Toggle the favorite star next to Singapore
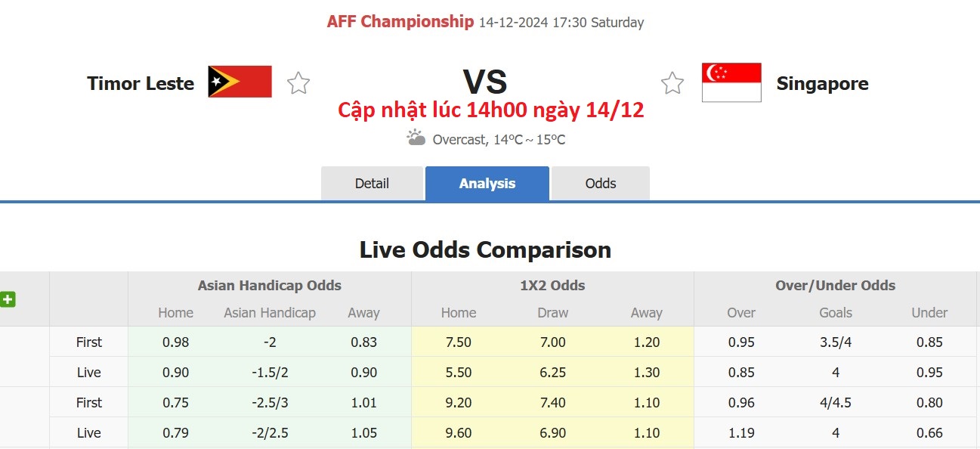The height and width of the screenshot is (449, 980). click(x=672, y=83)
